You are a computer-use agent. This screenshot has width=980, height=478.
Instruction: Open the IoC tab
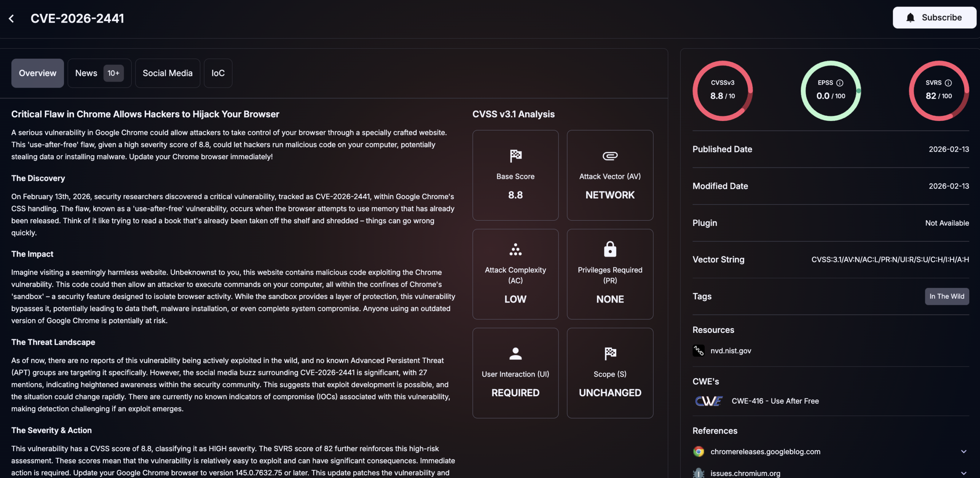[x=218, y=73]
